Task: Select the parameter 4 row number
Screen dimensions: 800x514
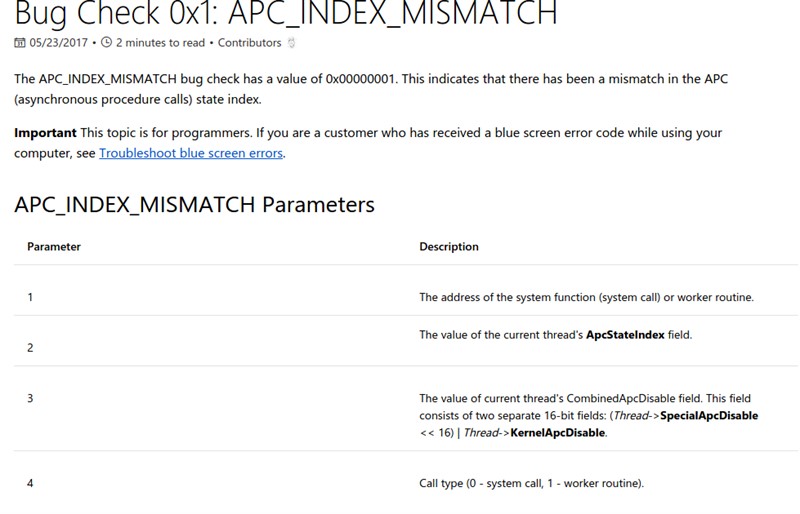Action: 30,483
